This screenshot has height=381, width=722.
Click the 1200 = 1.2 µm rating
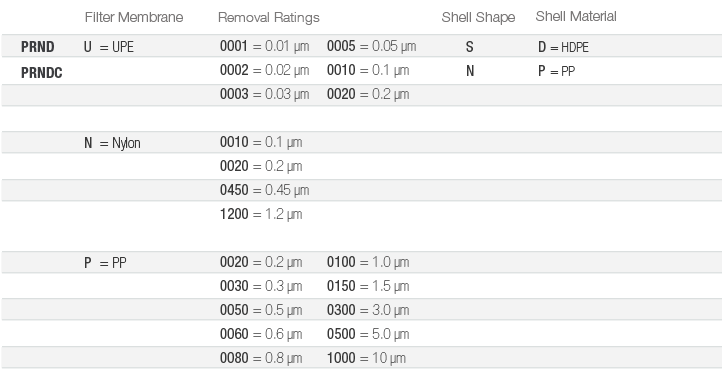pos(261,214)
